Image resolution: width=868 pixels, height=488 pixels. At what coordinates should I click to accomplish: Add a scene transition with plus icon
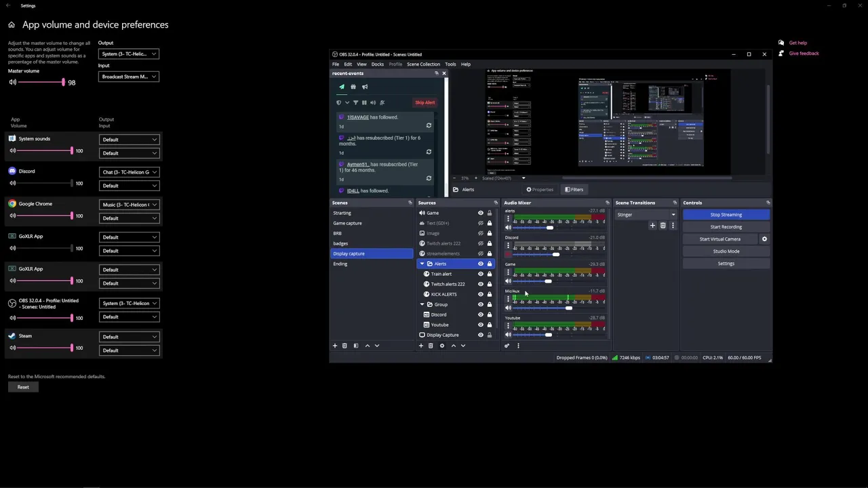click(652, 226)
